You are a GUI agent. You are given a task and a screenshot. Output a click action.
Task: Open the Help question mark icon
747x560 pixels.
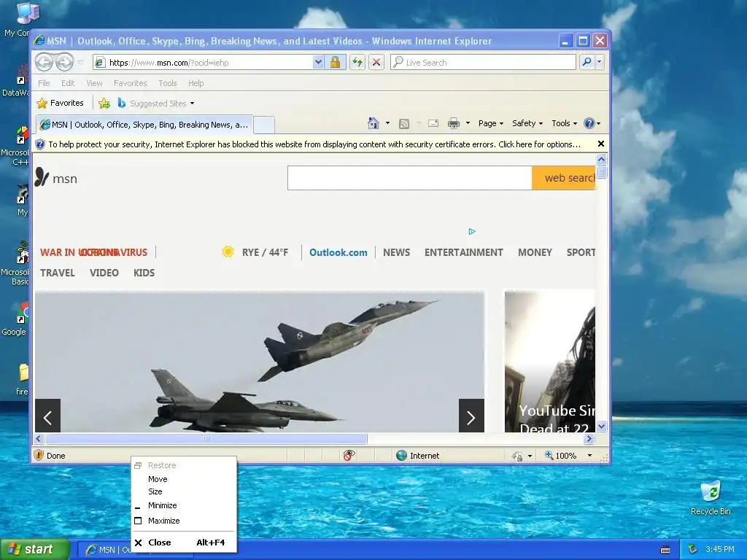(592, 123)
